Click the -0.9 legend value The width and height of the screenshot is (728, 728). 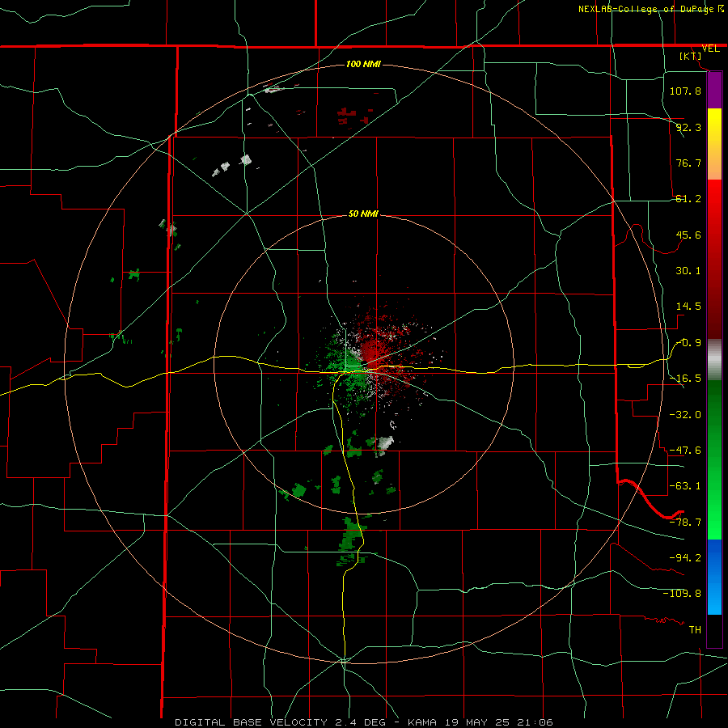688,343
